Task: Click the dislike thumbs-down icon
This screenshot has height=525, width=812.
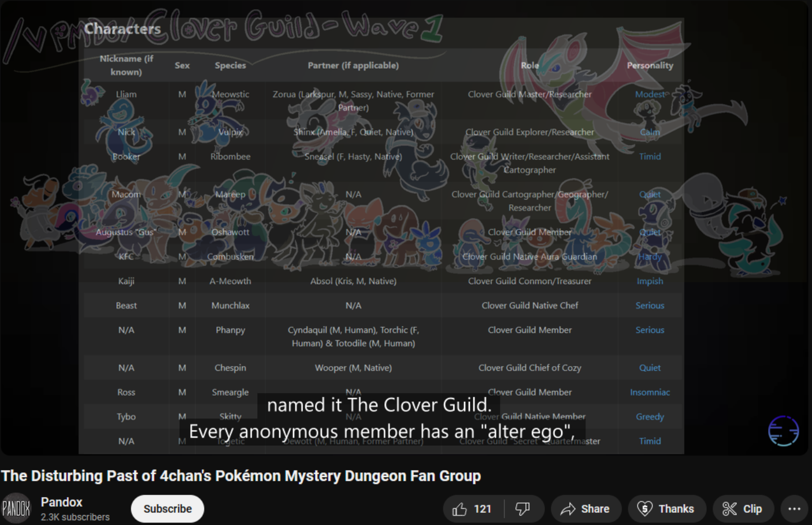Action: (522, 509)
